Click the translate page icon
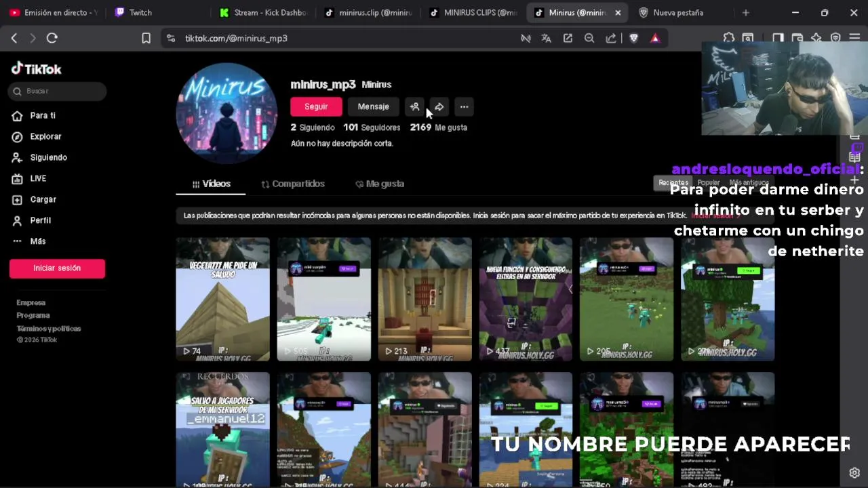Image resolution: width=868 pixels, height=488 pixels. pyautogui.click(x=546, y=39)
